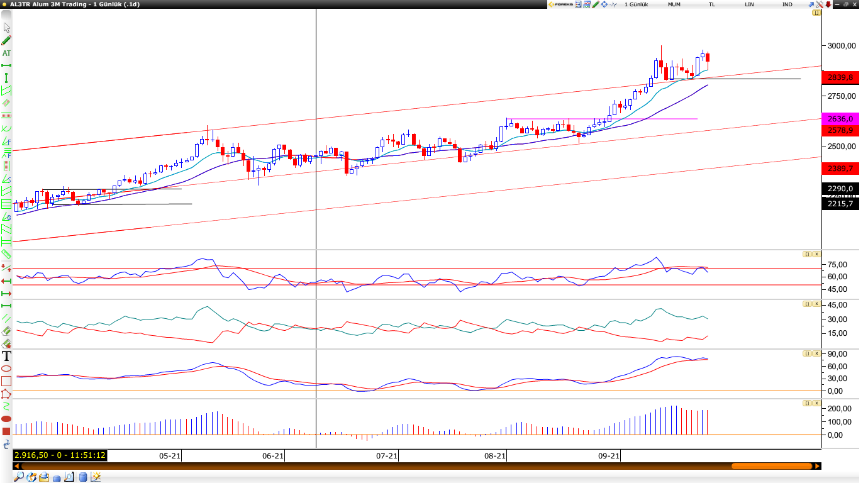Click the blue circular target icon
The width and height of the screenshot is (868, 483).
pos(604,4)
